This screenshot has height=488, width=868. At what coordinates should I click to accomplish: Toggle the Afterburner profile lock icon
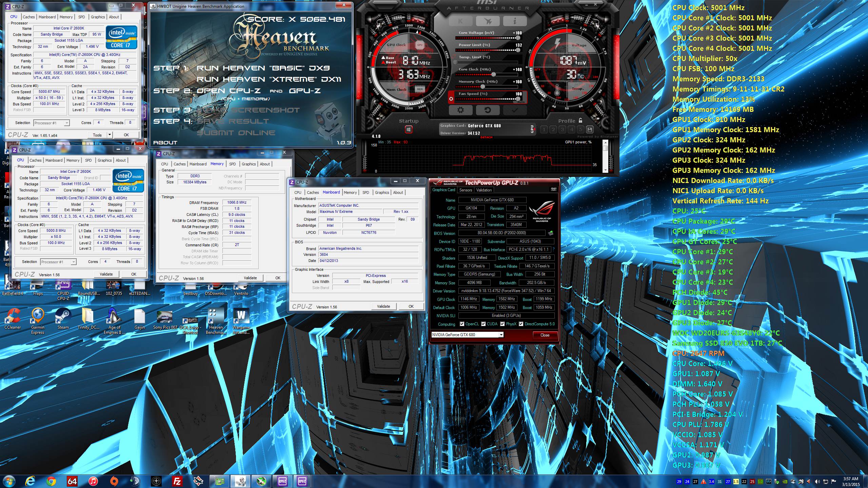click(580, 120)
